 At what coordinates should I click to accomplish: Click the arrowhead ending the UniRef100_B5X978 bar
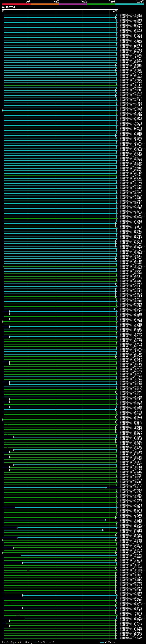(x=106, y=487)
